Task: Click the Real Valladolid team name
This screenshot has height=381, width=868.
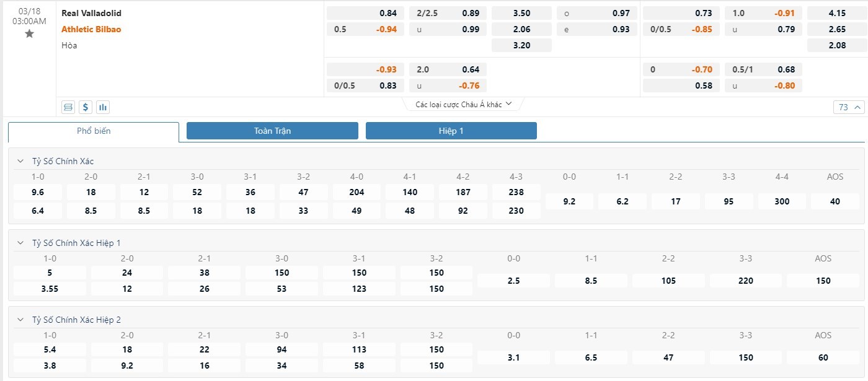Action: coord(91,13)
